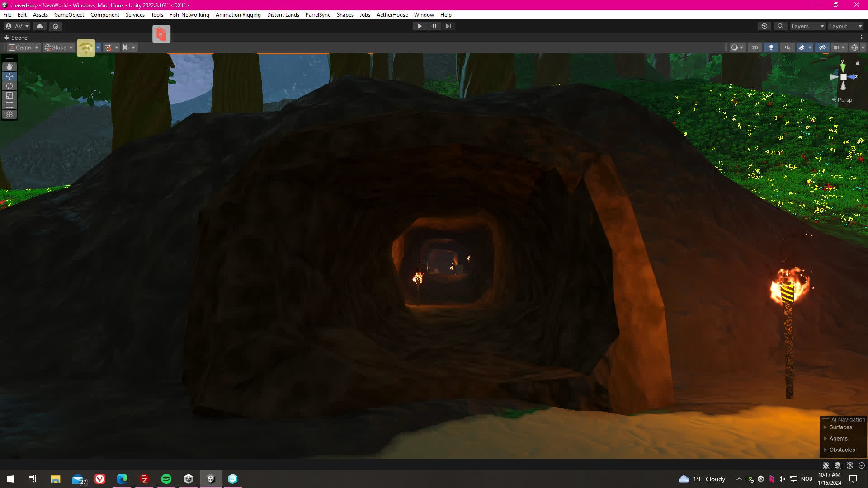This screenshot has width=868, height=488.
Task: Open the Layers dropdown
Action: pyautogui.click(x=807, y=26)
